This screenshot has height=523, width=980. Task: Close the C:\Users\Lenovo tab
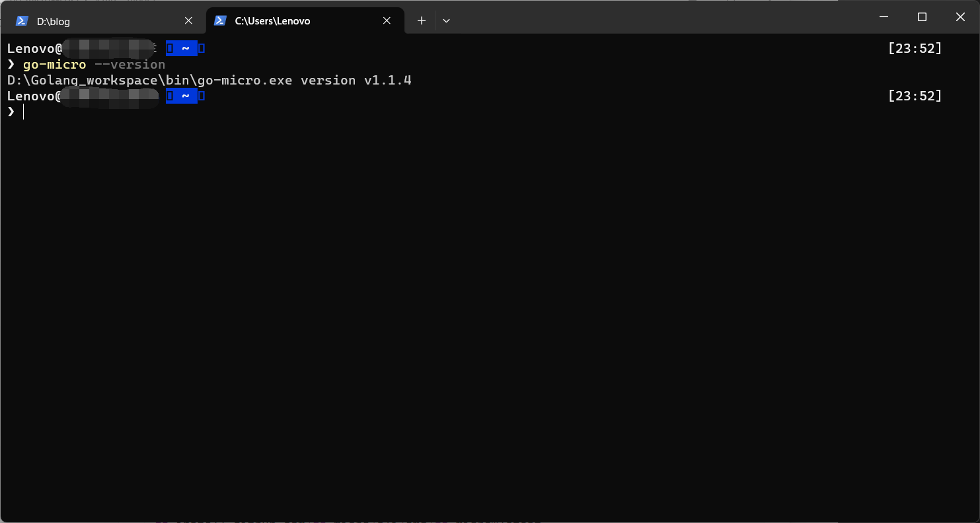[387, 20]
